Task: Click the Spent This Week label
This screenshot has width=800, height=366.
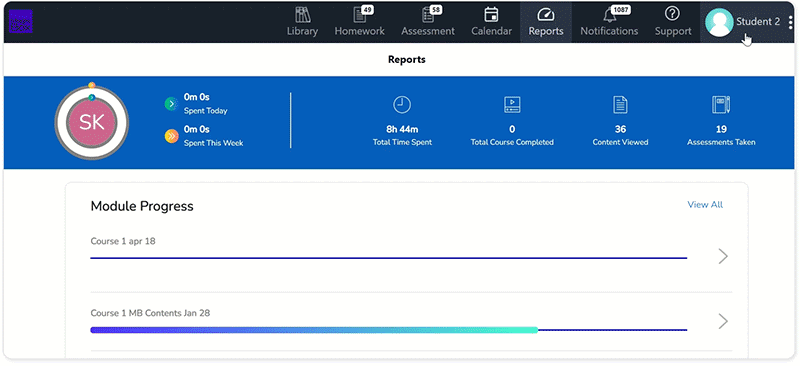Action: [213, 143]
